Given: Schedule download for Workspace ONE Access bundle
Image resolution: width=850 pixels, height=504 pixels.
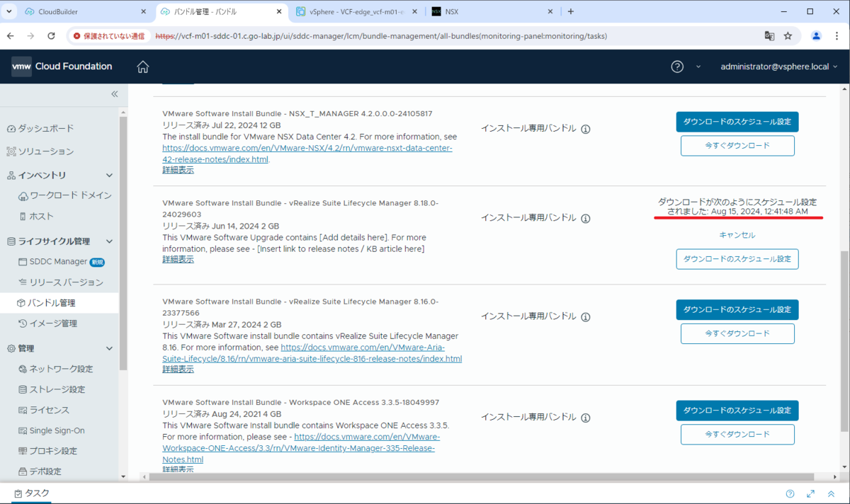Looking at the screenshot, I should pyautogui.click(x=737, y=411).
